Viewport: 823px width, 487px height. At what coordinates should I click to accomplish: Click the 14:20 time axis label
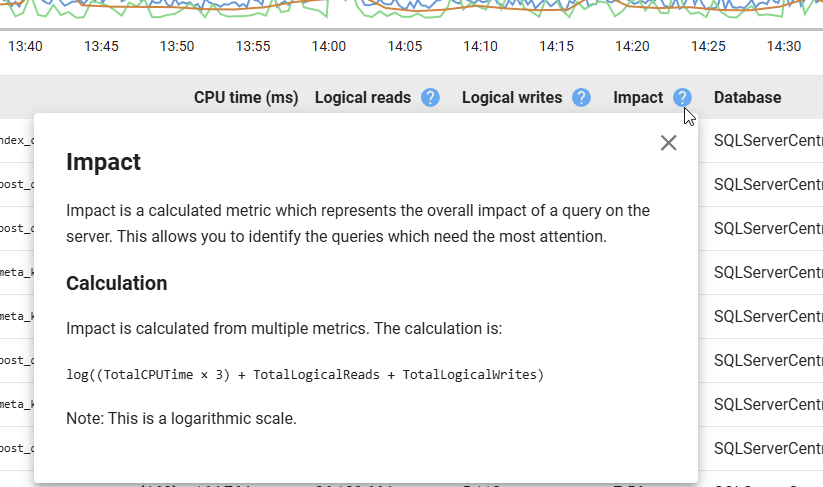[632, 46]
